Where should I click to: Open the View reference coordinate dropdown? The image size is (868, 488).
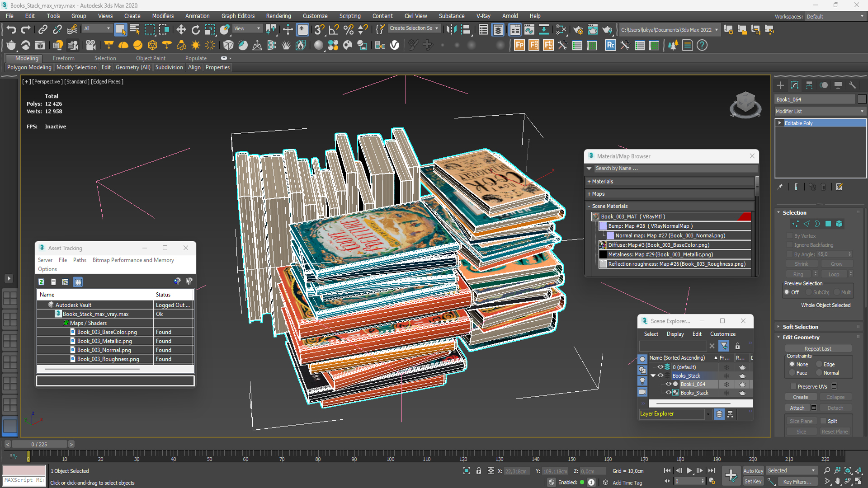[247, 28]
